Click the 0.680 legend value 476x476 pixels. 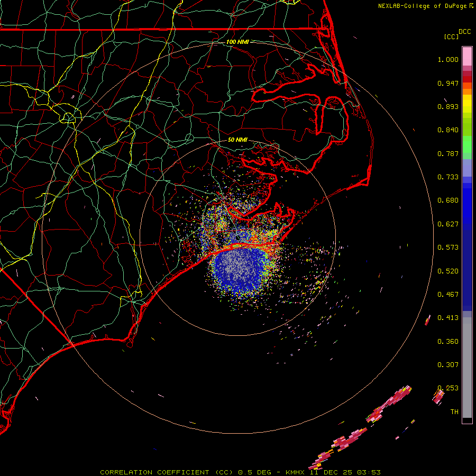(x=448, y=200)
